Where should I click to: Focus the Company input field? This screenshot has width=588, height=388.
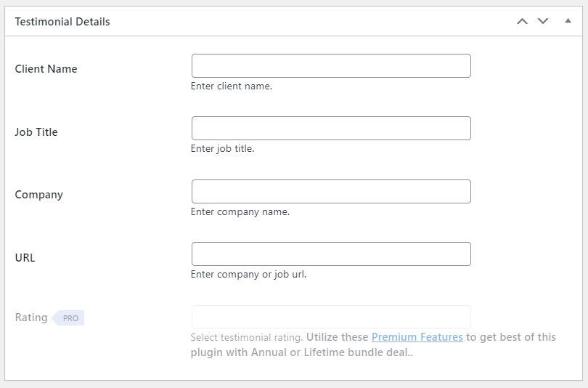(x=331, y=191)
